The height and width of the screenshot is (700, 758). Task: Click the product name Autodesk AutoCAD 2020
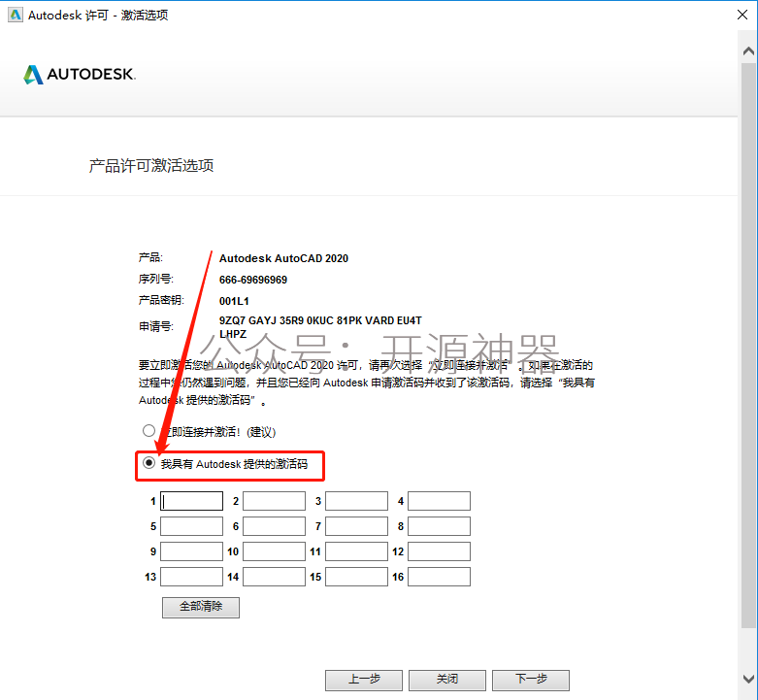283,258
